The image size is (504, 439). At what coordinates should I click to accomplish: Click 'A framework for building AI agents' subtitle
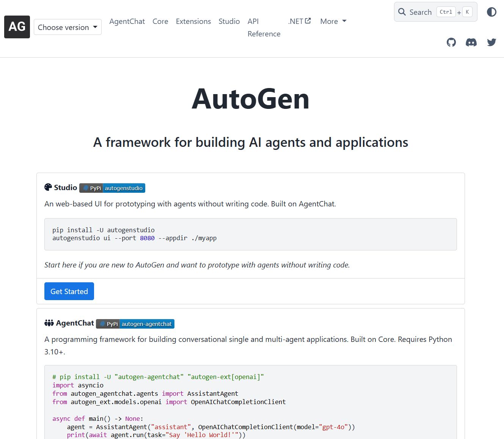pyautogui.click(x=250, y=142)
